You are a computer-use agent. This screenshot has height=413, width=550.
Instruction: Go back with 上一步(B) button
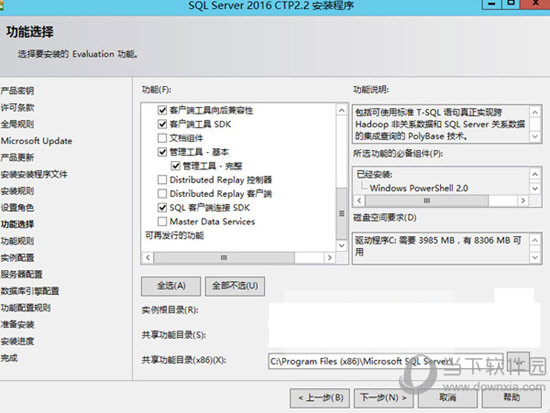pos(320,398)
